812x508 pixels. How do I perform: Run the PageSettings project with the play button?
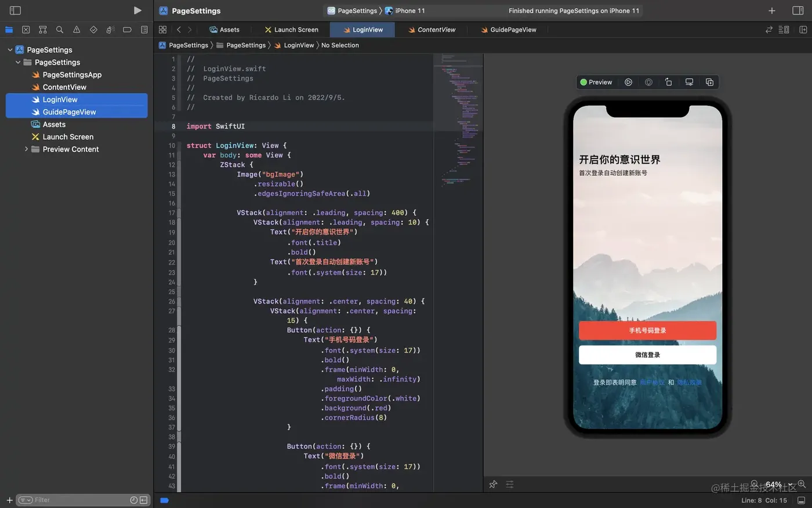(137, 10)
